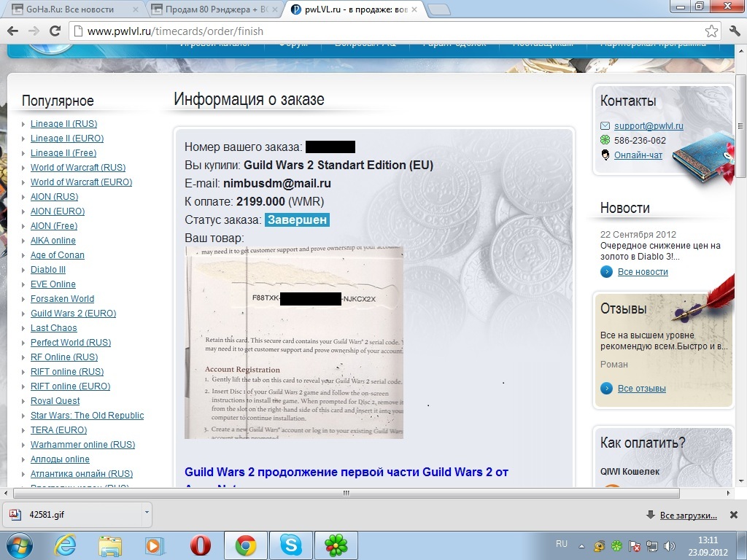Open a new browser tab

pos(438,9)
